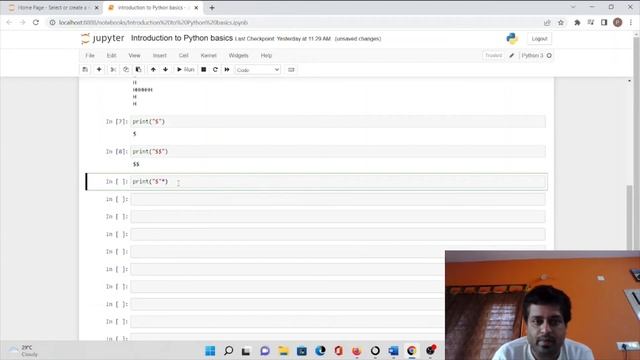Image resolution: width=640 pixels, height=360 pixels.
Task: Switch to the Home Page browser tab
Action: [52, 8]
